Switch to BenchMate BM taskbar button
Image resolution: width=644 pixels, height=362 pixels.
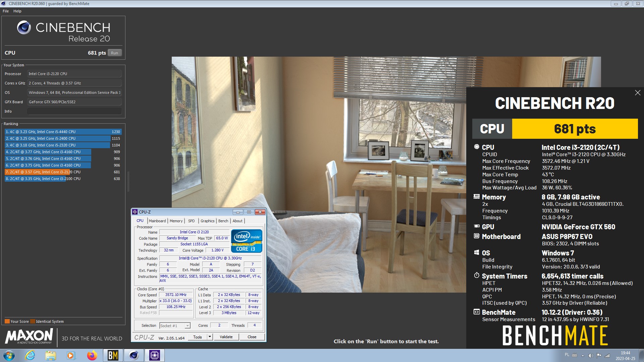[113, 355]
